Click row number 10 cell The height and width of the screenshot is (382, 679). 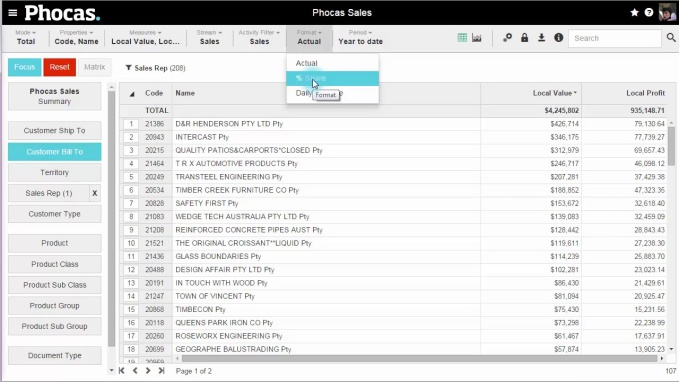pos(131,243)
